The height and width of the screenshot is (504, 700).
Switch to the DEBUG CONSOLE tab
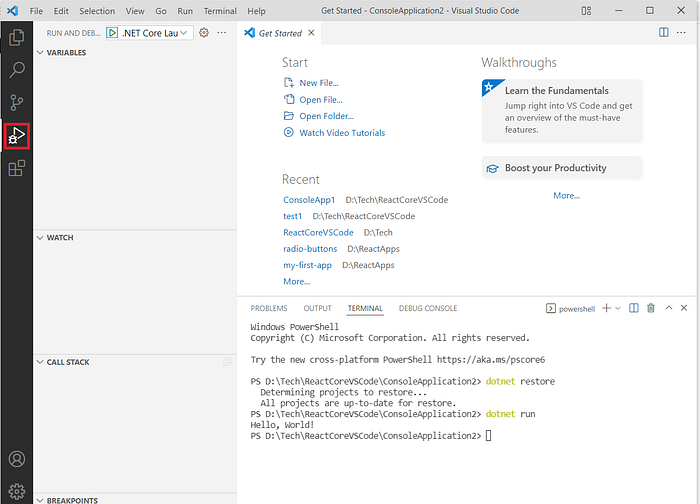[x=428, y=308]
